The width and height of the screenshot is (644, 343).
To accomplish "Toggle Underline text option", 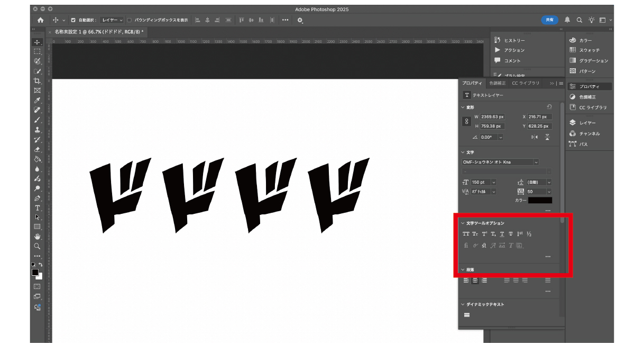I will [x=502, y=234].
